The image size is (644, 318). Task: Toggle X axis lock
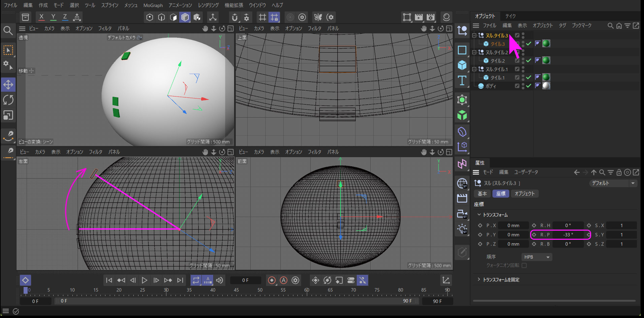tap(41, 17)
